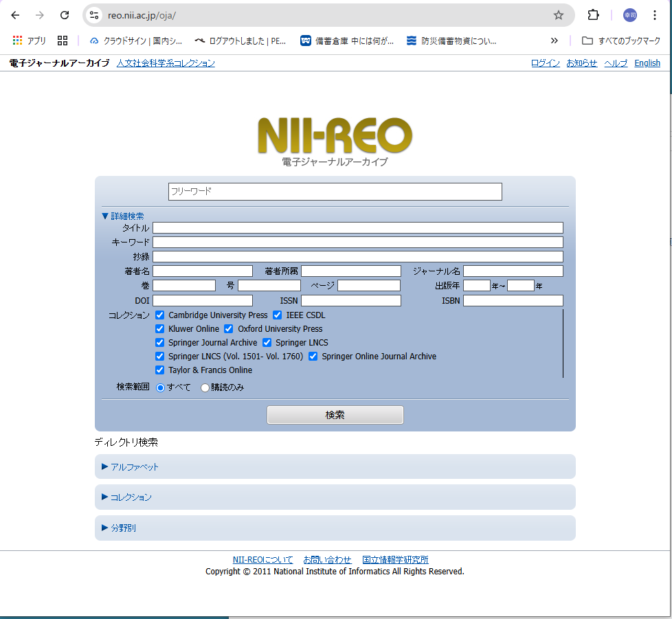Viewport: 672px width, 619px height.
Task: Uncheck Springer LNCS Vol. 1501-1760 checkbox
Action: point(160,357)
